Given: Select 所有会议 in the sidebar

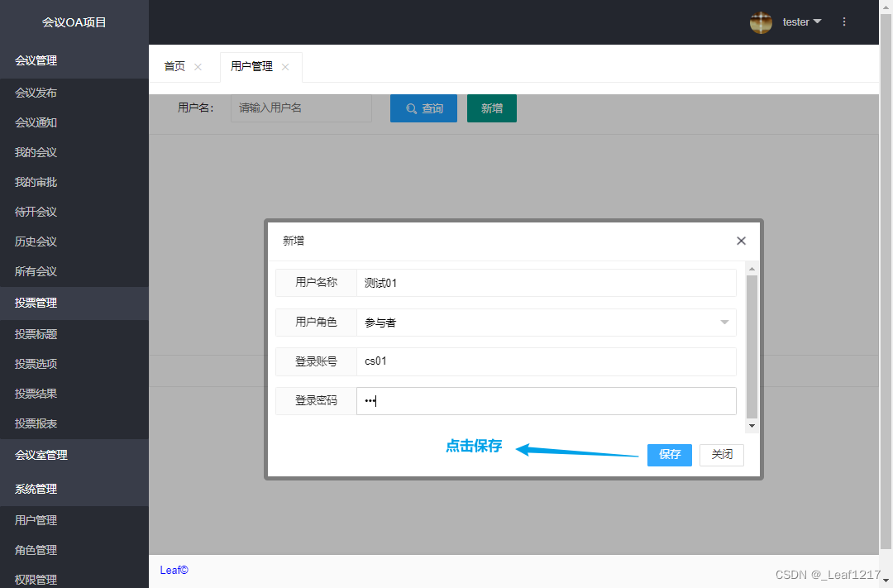Looking at the screenshot, I should [x=74, y=271].
